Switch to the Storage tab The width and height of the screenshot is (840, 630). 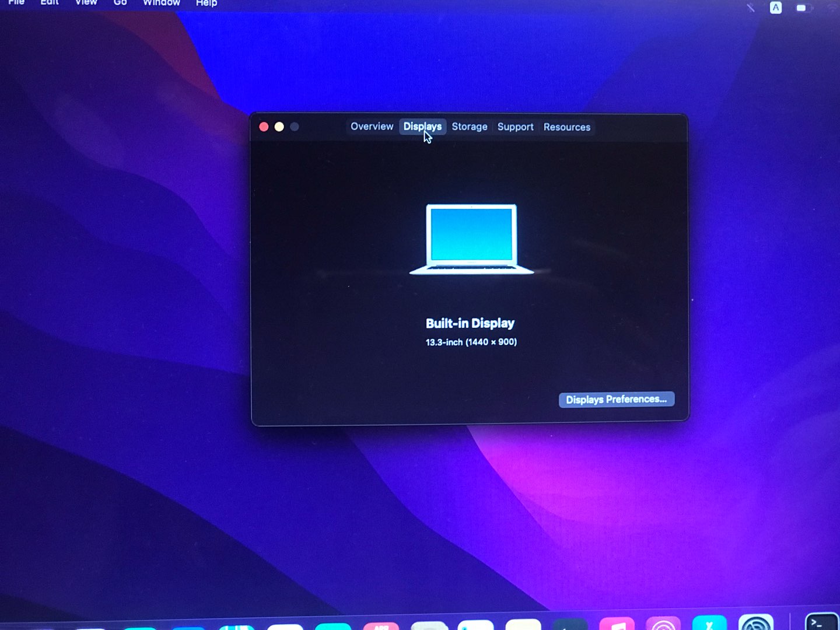(x=469, y=127)
